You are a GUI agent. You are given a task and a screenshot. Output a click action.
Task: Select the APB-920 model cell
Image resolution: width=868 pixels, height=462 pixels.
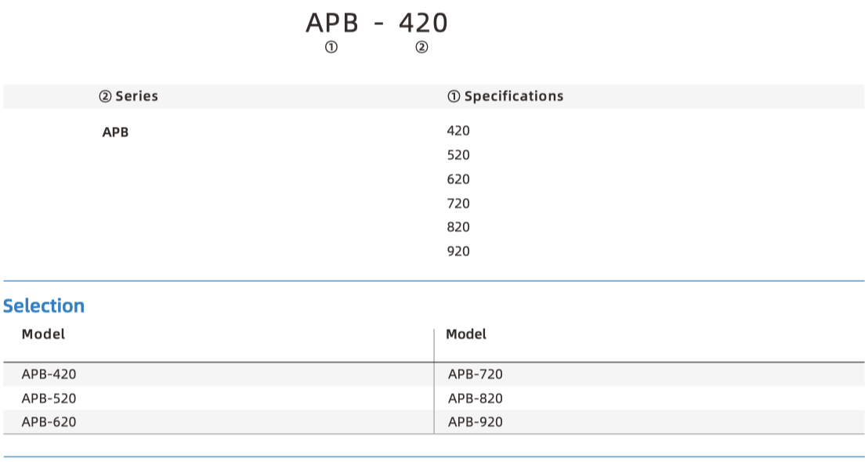pos(476,422)
